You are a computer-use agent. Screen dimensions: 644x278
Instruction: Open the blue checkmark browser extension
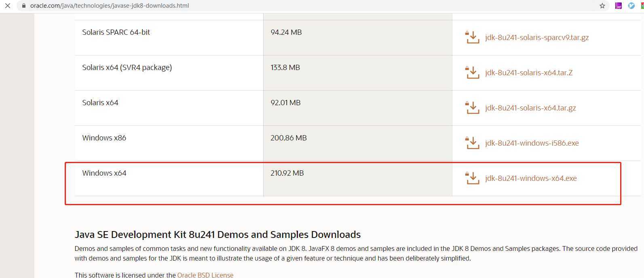[631, 6]
